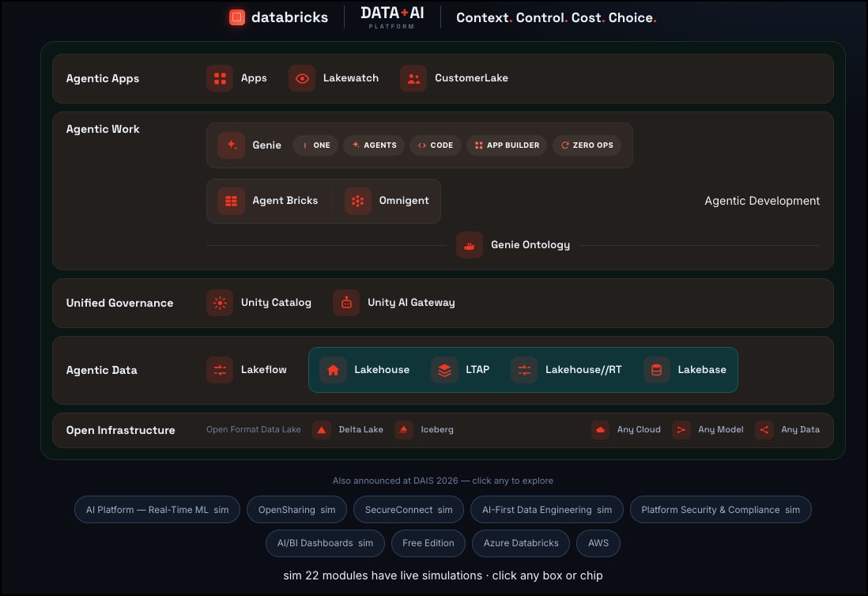Open the Lakehouse home icon
The width and height of the screenshot is (868, 596).
pos(334,370)
